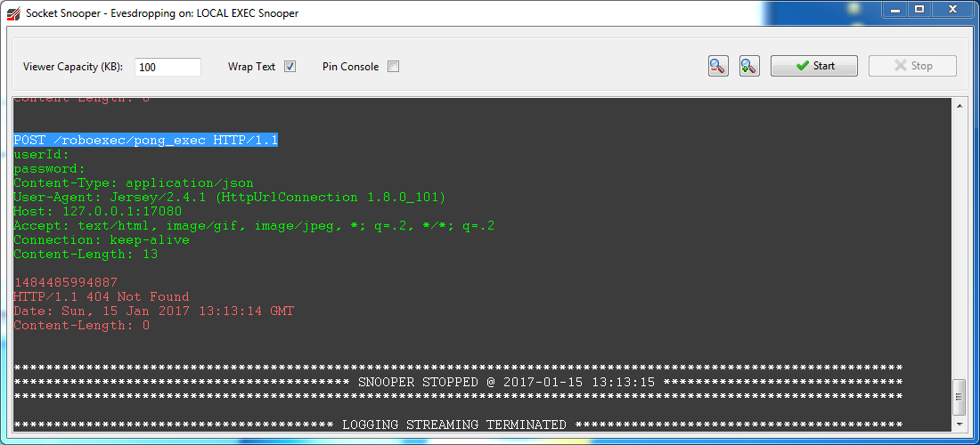
Task: Click the highlighted POST /roboexec/pong_exec line
Action: coord(146,141)
